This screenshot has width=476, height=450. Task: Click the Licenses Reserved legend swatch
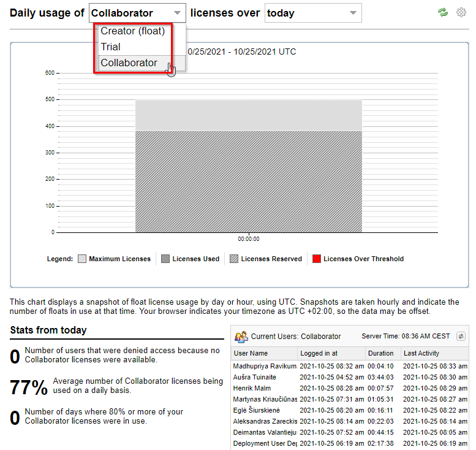[234, 259]
